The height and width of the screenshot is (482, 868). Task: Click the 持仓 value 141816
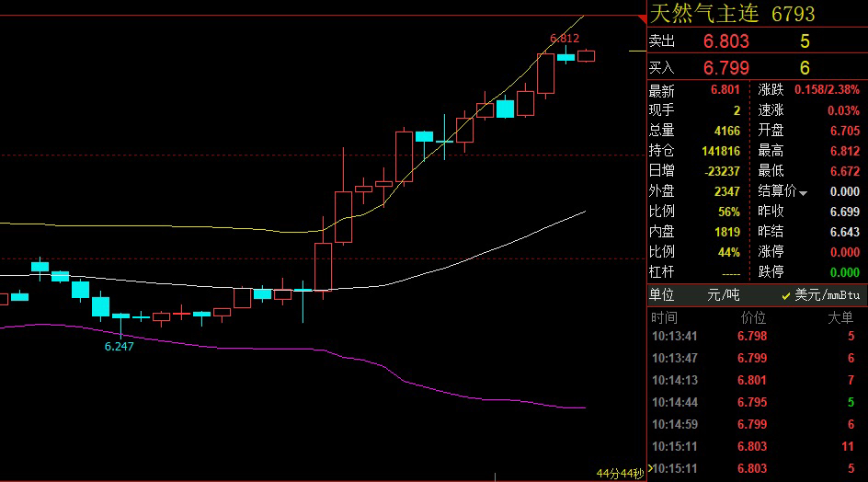[720, 151]
